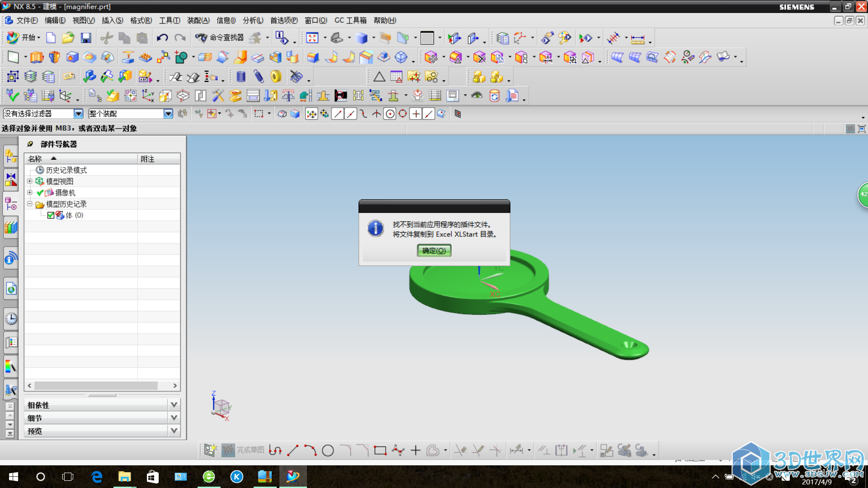Click the New file icon
The width and height of the screenshot is (868, 488).
coord(51,38)
